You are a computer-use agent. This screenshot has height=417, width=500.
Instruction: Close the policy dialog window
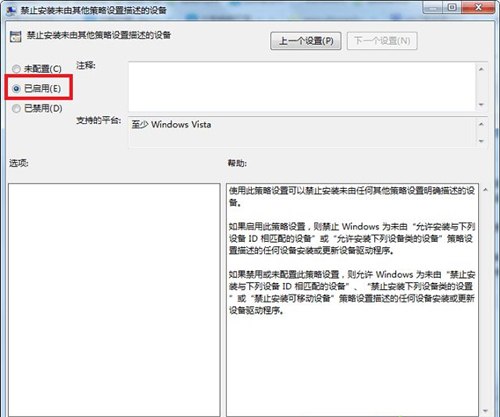tap(479, 7)
